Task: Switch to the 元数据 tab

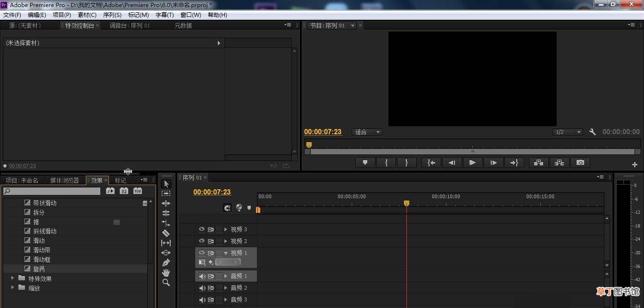Action: (183, 25)
